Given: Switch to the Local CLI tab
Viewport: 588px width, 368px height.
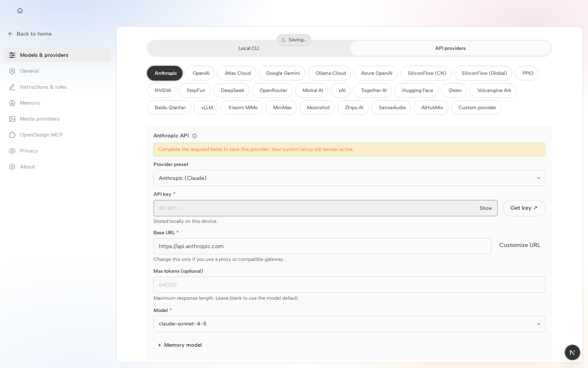Looking at the screenshot, I should 249,48.
